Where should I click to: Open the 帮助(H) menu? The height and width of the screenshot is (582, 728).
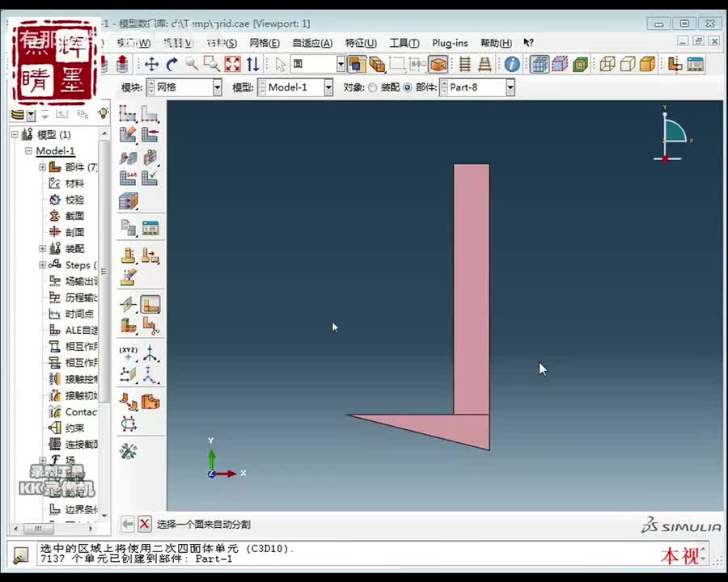click(497, 43)
